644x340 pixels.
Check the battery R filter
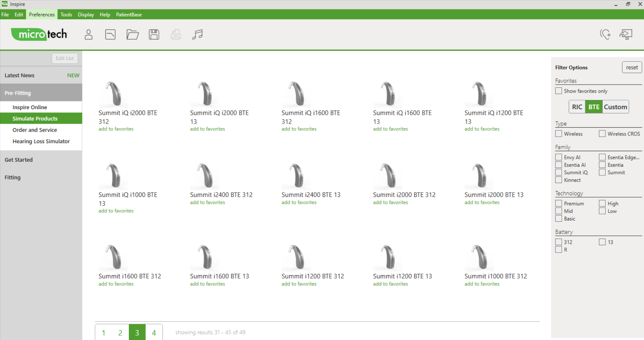click(559, 250)
